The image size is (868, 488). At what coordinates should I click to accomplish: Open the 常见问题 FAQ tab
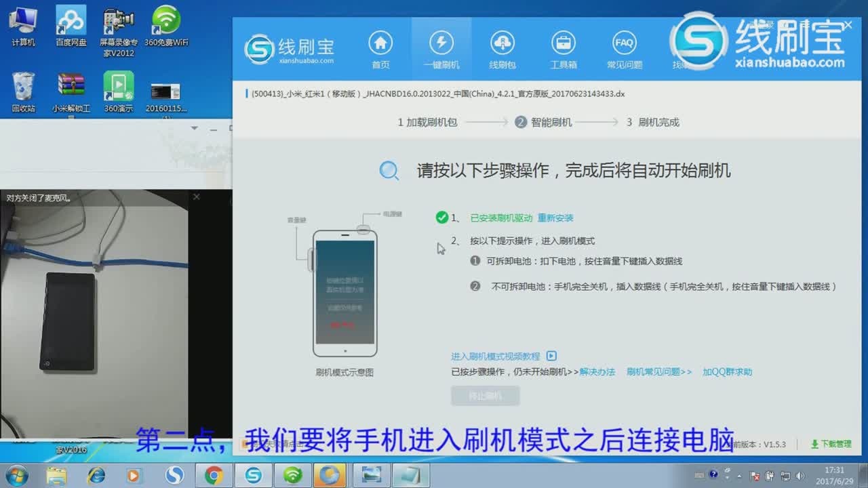pyautogui.click(x=624, y=49)
